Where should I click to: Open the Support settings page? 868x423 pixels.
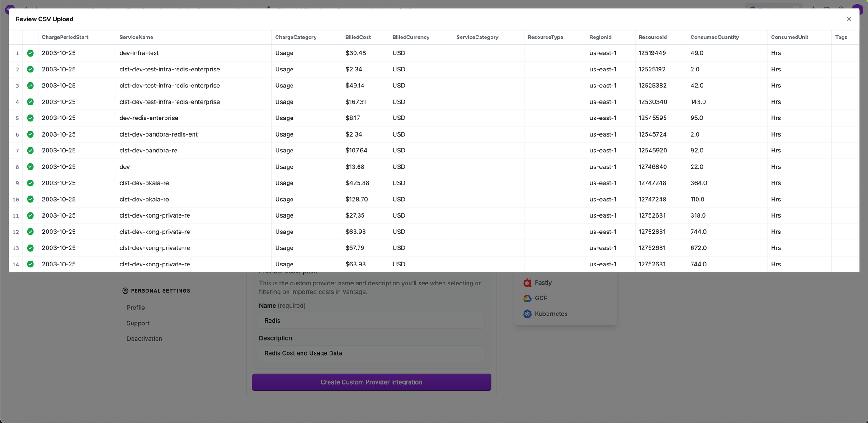[138, 323]
